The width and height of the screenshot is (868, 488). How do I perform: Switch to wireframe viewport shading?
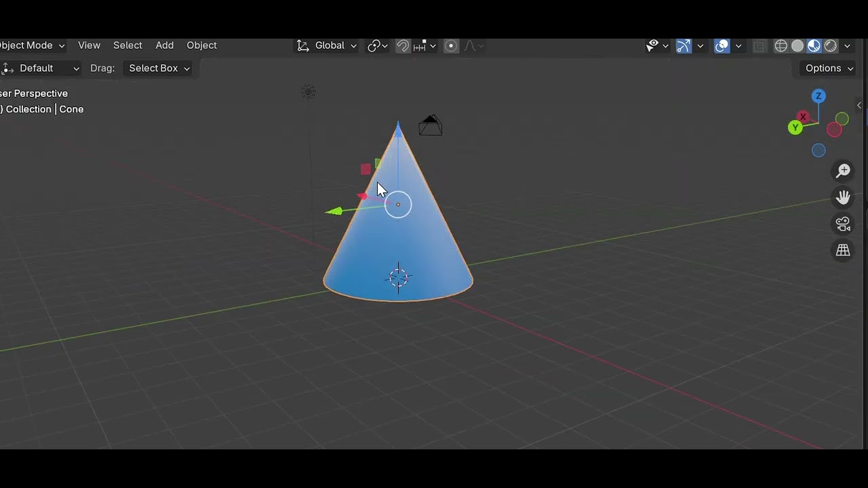781,45
